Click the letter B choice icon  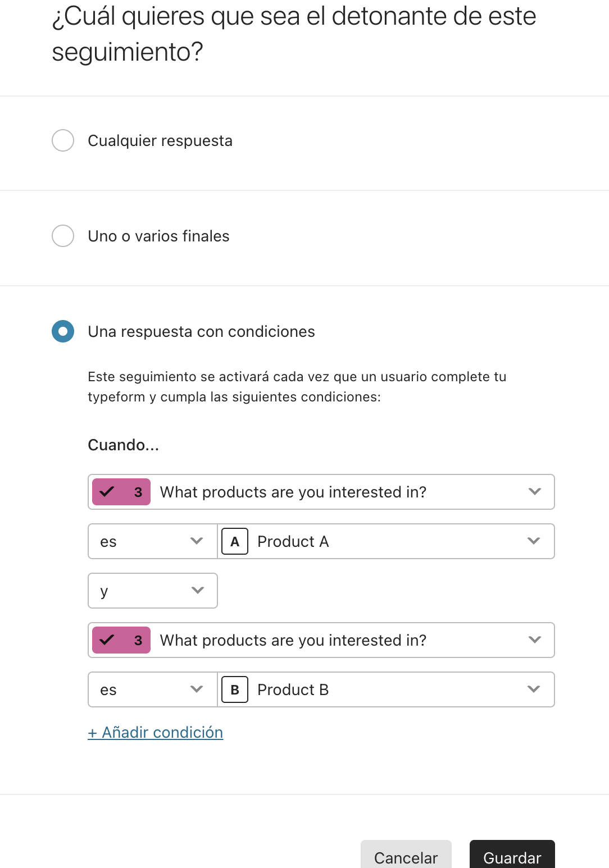(x=235, y=689)
